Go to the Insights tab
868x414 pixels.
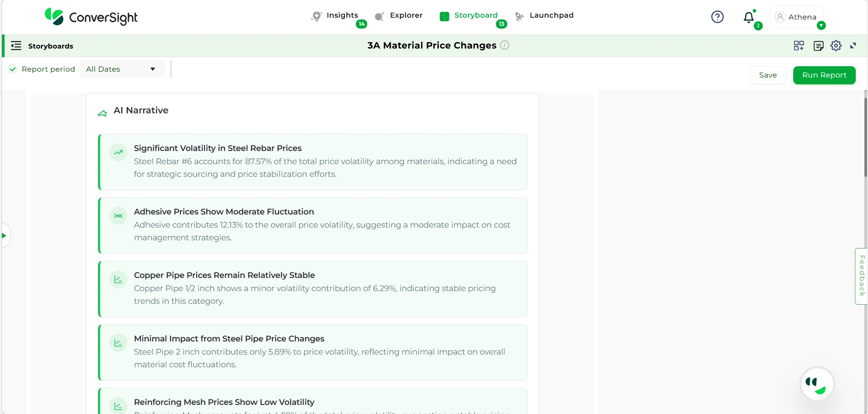342,15
